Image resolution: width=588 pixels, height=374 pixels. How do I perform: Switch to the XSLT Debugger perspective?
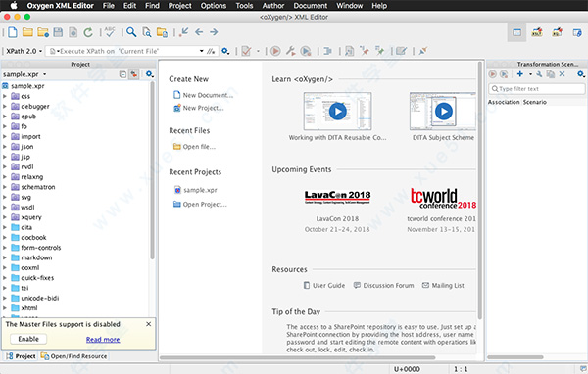click(x=537, y=32)
